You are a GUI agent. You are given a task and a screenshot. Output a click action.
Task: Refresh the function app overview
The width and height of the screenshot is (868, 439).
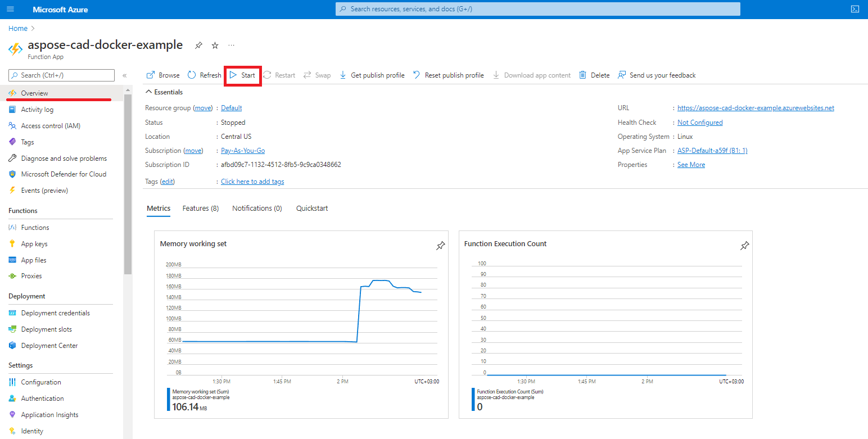204,75
